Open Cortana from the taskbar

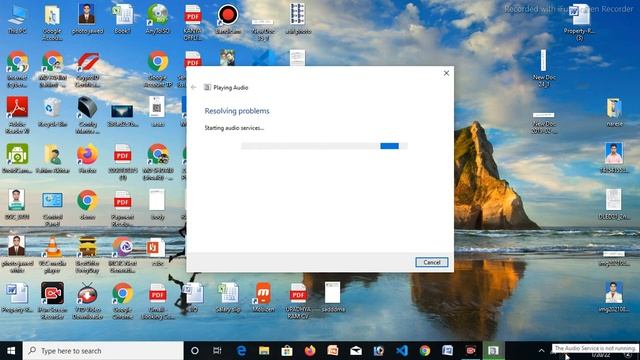195,351
